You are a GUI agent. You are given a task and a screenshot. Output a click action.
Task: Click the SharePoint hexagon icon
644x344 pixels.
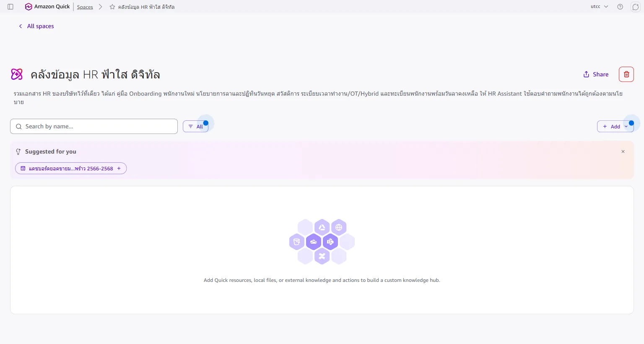[x=330, y=242]
